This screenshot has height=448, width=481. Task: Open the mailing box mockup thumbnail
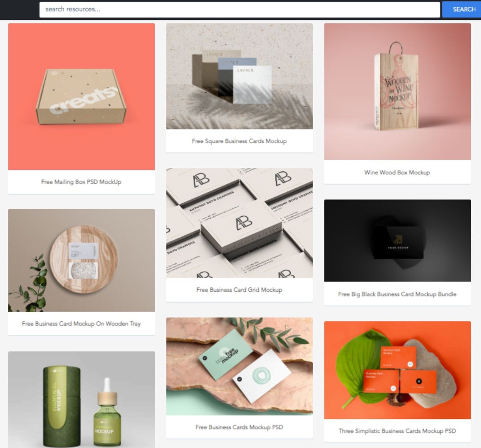81,97
